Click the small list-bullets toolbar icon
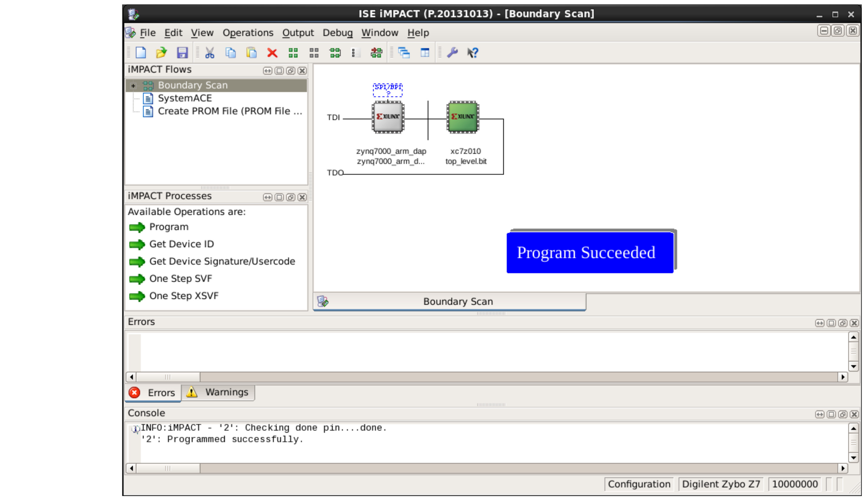 354,53
